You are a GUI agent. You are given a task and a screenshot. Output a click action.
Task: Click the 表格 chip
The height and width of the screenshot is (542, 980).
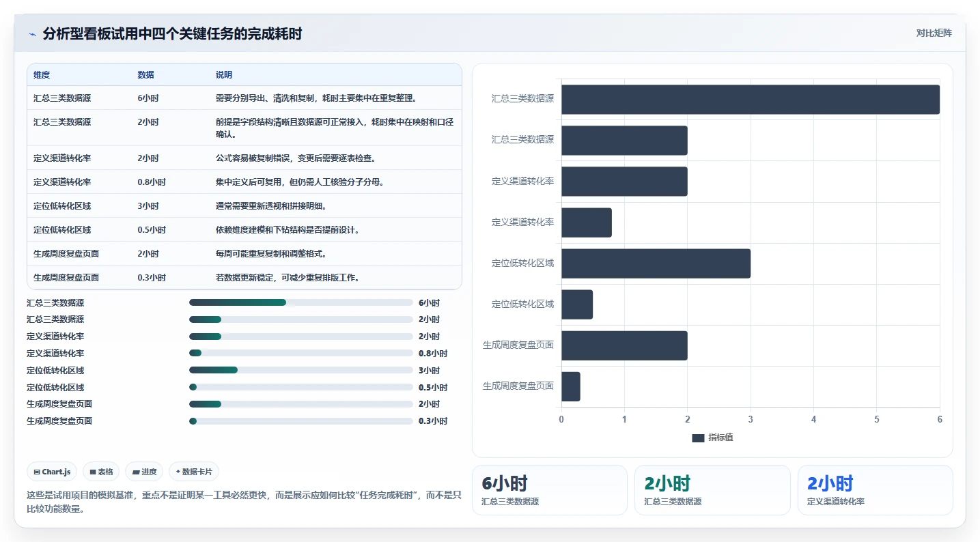101,472
